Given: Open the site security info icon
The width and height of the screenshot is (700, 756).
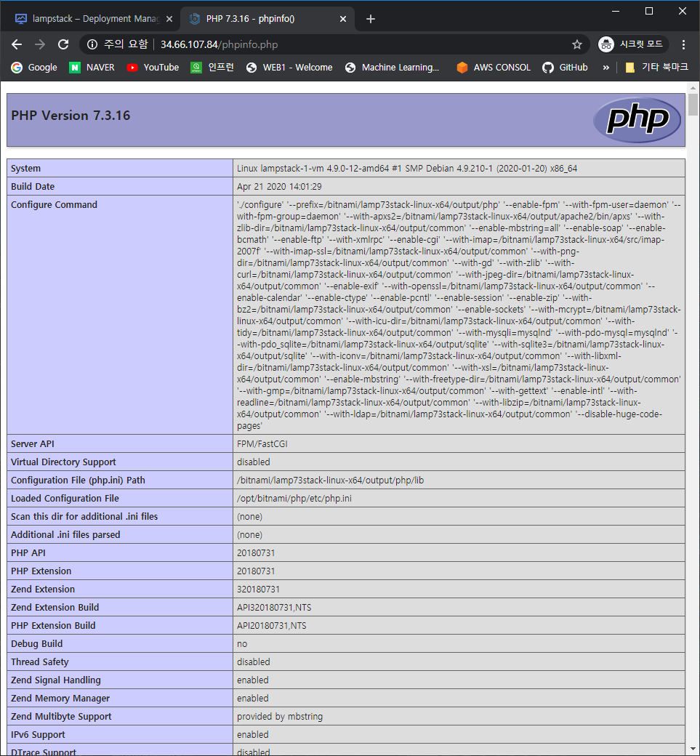Looking at the screenshot, I should coord(92,45).
